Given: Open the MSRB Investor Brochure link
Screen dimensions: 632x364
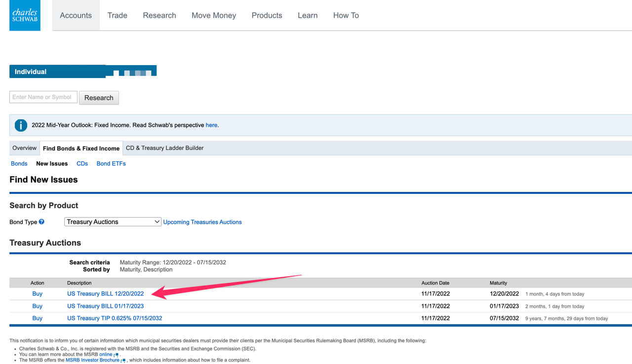Looking at the screenshot, I should click(x=92, y=360).
